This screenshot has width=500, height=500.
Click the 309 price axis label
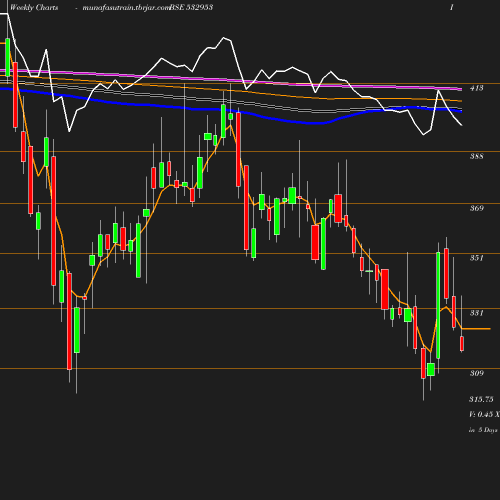476,373
